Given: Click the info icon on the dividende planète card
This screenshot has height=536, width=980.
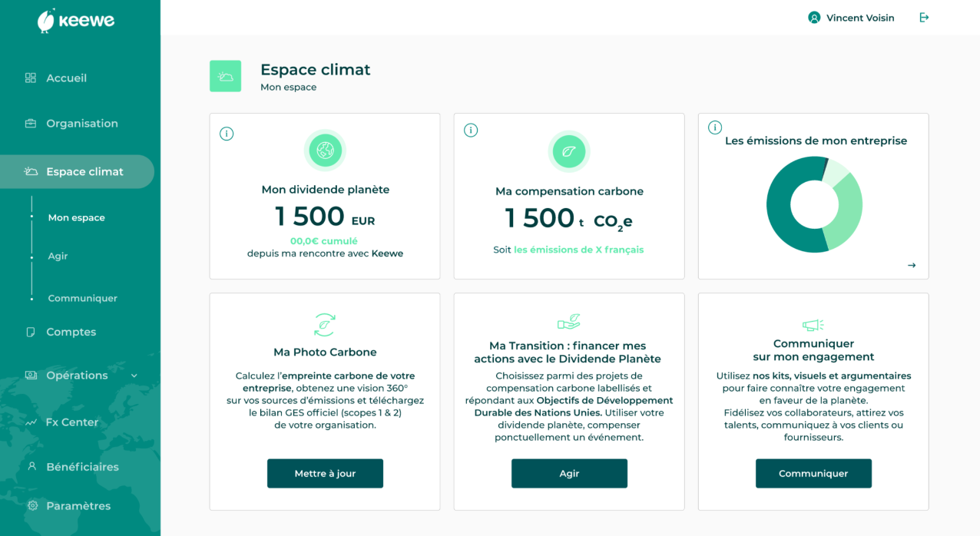Looking at the screenshot, I should (x=227, y=134).
